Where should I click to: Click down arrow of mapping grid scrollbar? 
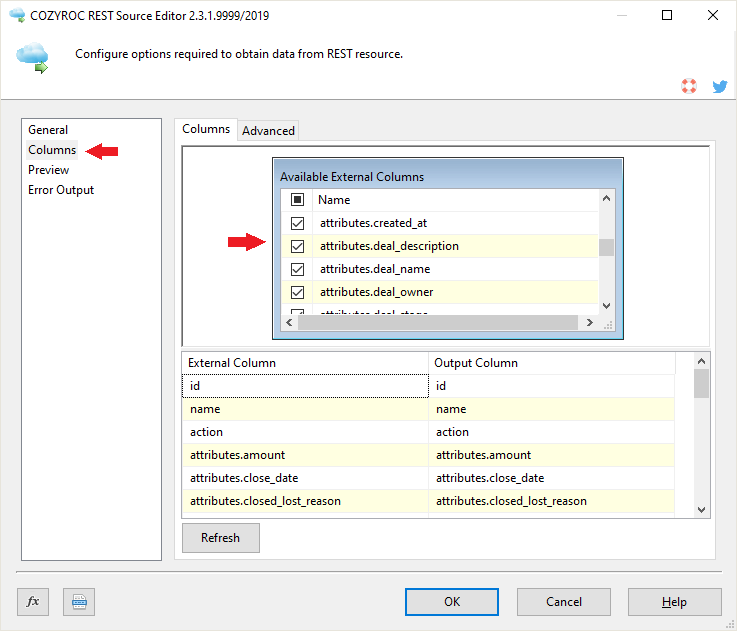coord(701,510)
